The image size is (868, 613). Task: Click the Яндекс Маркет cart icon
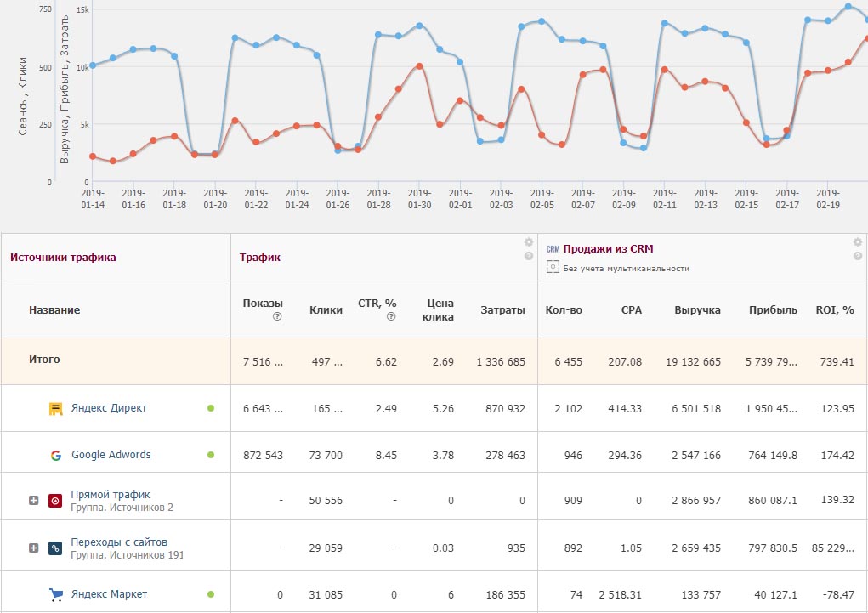56,595
